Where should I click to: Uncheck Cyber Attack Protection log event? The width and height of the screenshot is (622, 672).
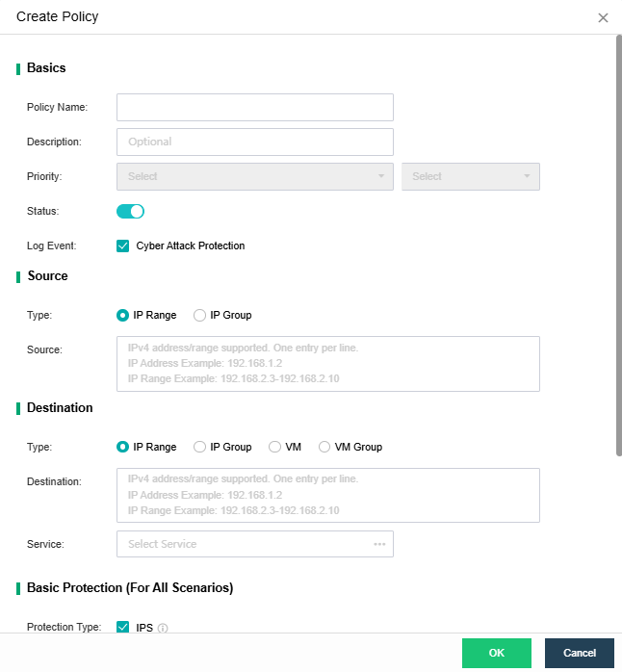(x=122, y=246)
